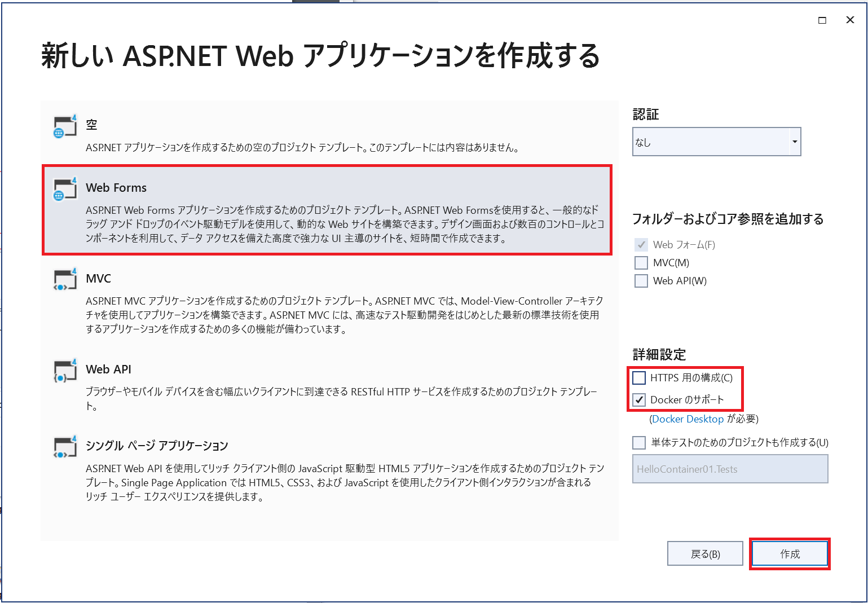Uncheck Docker のサポート checkbox
The height and width of the screenshot is (603, 868).
coord(639,400)
